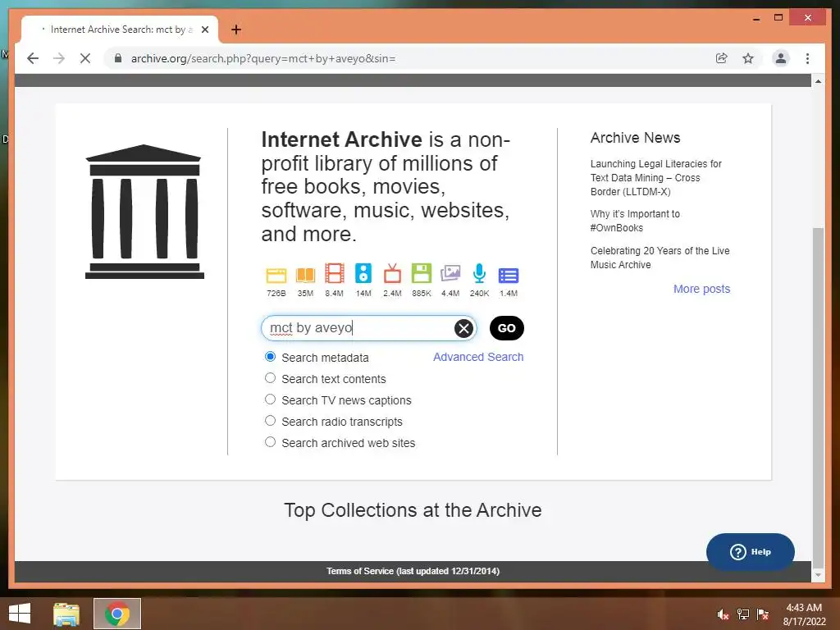The image size is (840, 630).
Task: Click the taskbar clock showing 4:43 AM
Action: pos(804,614)
